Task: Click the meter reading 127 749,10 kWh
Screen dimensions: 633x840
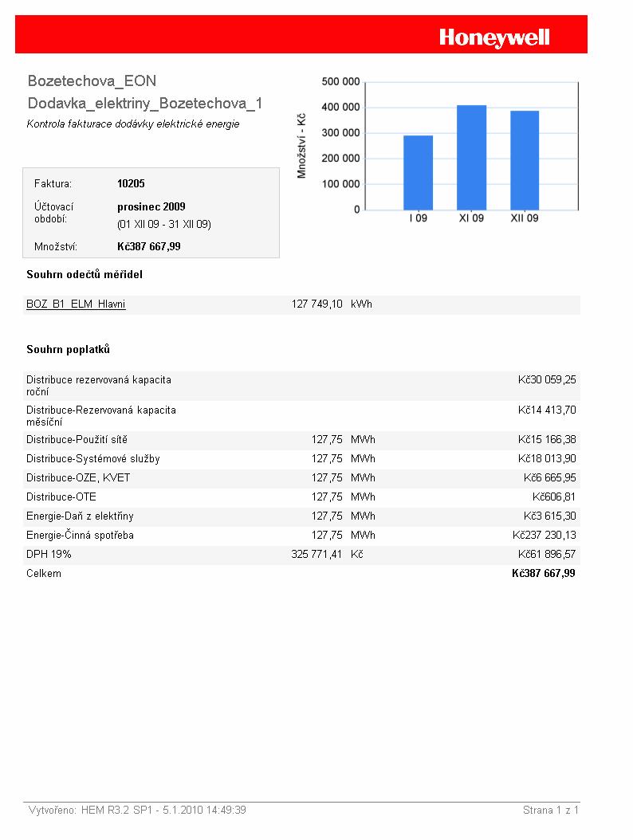Action: (331, 304)
